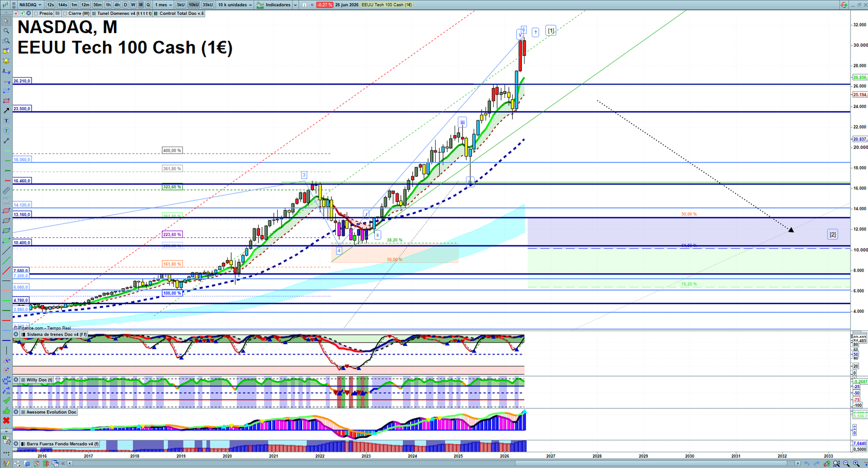
Task: Select the blue rectangle drawing tool
Action: pos(6,91)
